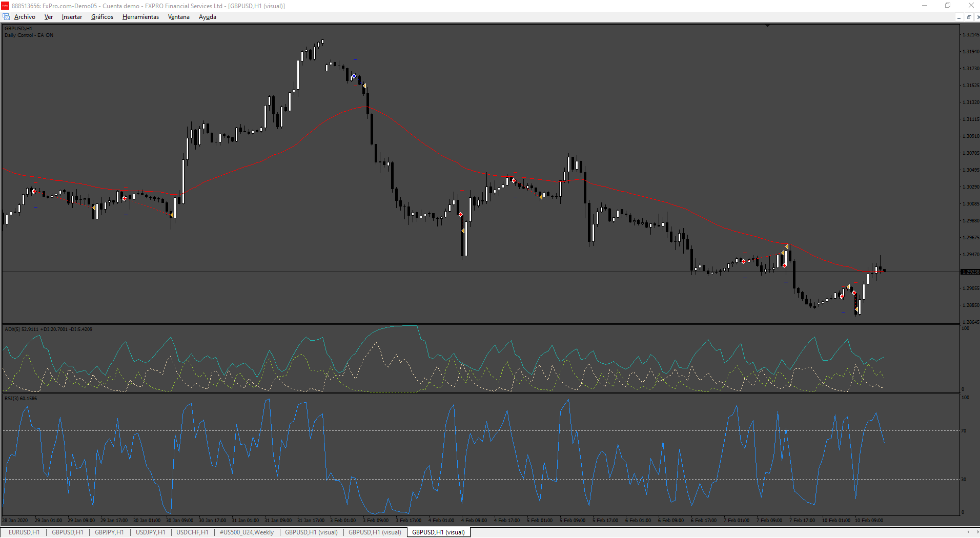Click the chart shift triangle marker
The width and height of the screenshot is (980, 538).
click(x=767, y=25)
